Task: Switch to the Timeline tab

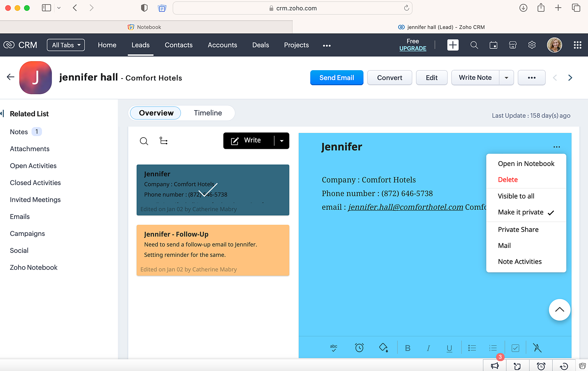Action: tap(208, 113)
